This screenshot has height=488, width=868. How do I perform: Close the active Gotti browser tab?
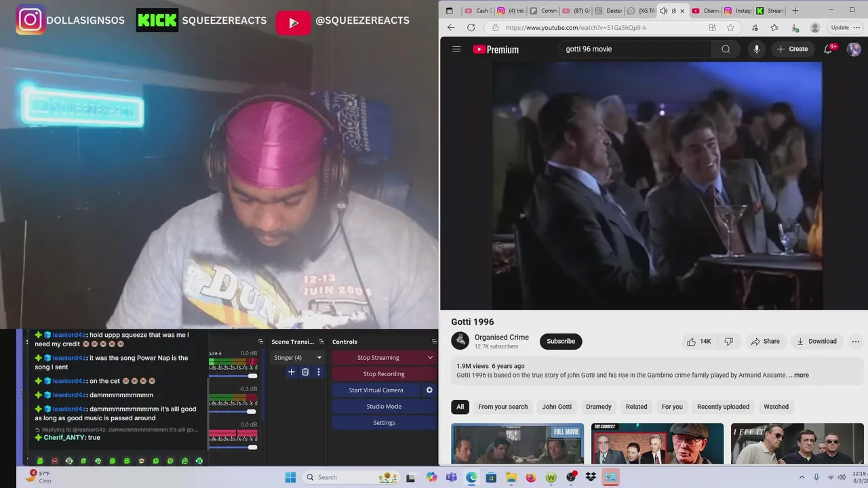tap(682, 11)
